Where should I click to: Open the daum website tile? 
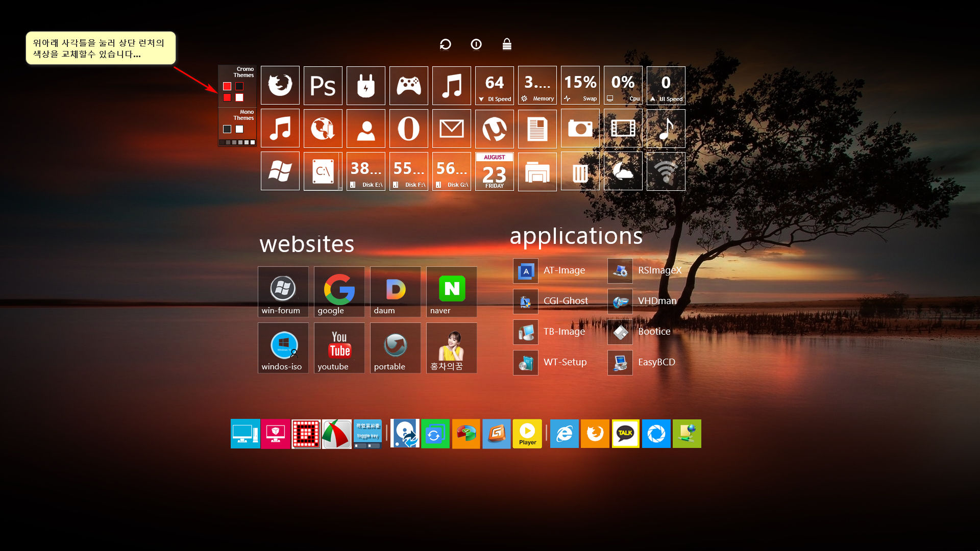396,291
